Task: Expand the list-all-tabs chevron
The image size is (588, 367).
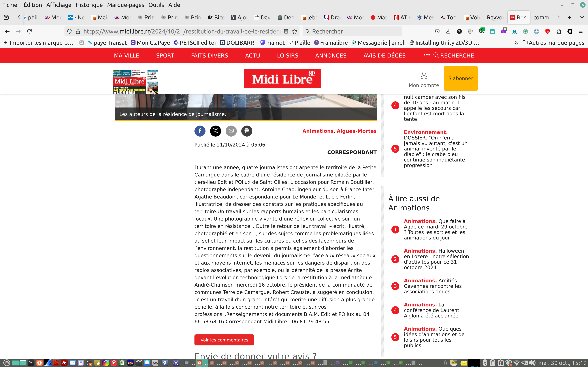Action: (581, 17)
